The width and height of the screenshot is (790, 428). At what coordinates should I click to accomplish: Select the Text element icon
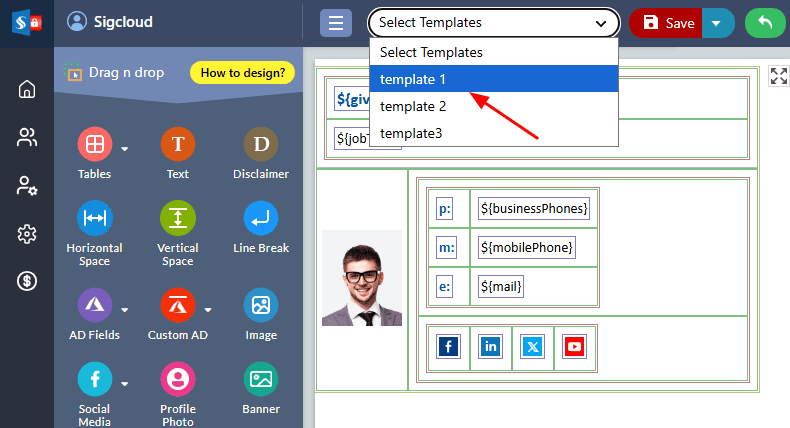(178, 145)
